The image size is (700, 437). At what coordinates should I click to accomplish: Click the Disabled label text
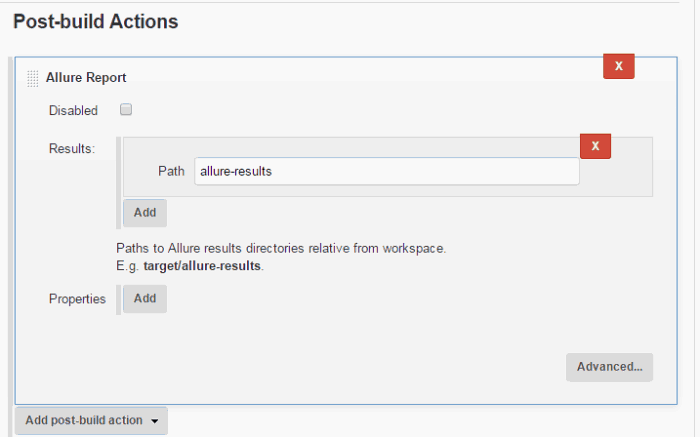pos(73,110)
